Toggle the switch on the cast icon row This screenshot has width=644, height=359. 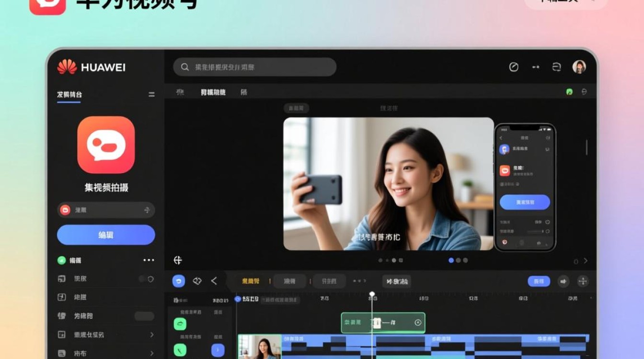coord(146,279)
